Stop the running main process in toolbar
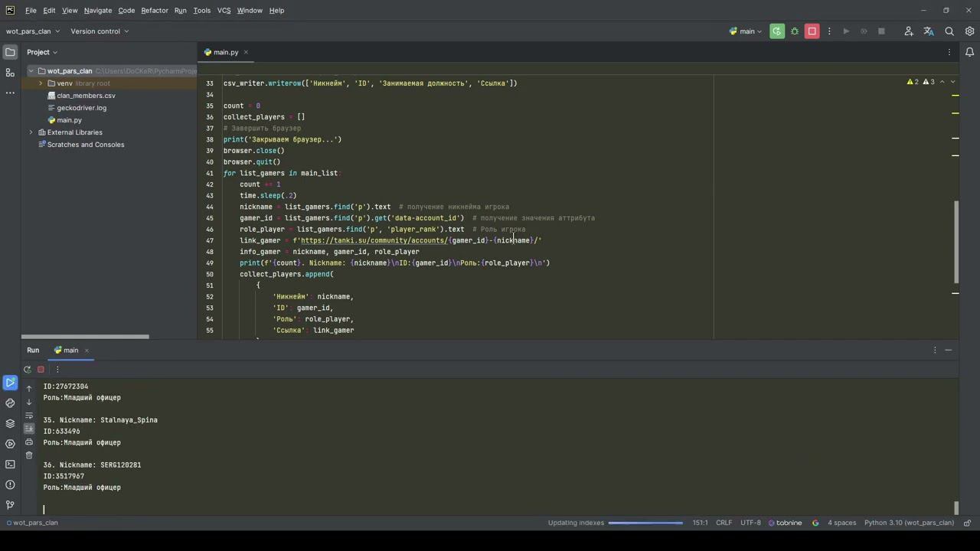 click(812, 31)
